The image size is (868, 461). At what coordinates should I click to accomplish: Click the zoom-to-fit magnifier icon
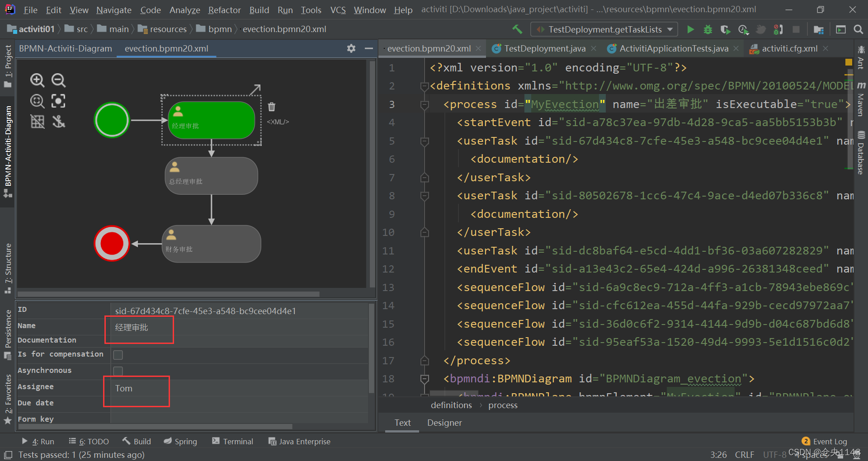[37, 101]
